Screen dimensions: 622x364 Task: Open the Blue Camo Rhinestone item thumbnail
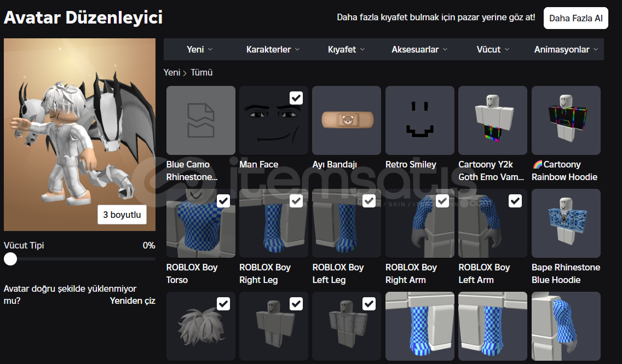tap(201, 120)
